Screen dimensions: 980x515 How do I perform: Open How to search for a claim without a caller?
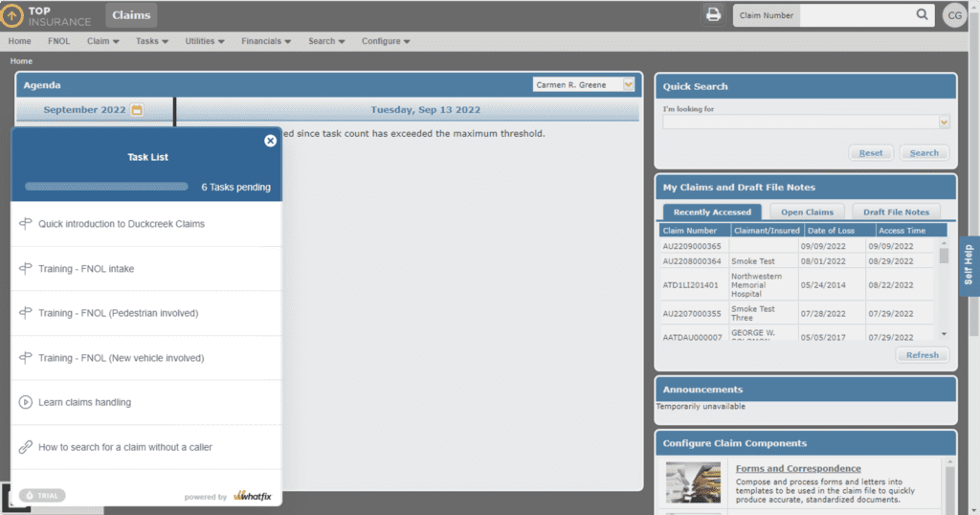click(146, 447)
